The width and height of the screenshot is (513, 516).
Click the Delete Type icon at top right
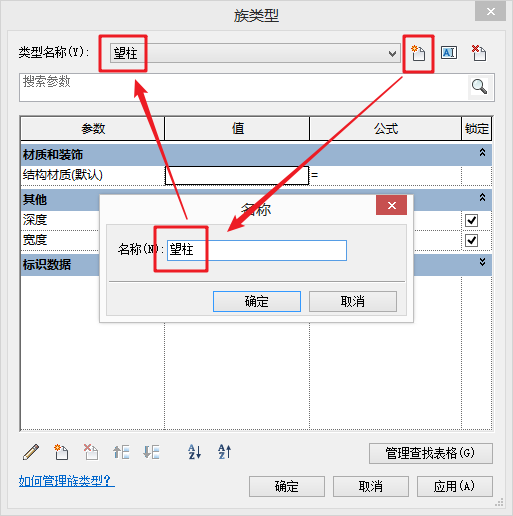click(x=479, y=53)
